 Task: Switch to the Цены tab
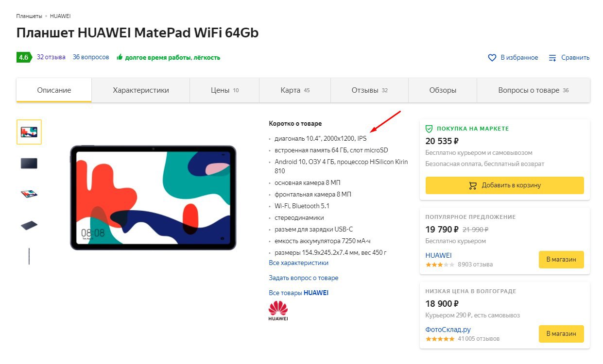[224, 90]
